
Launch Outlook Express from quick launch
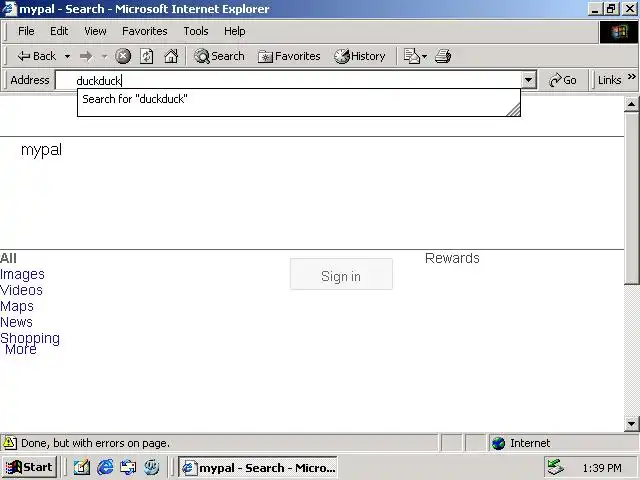pos(128,467)
